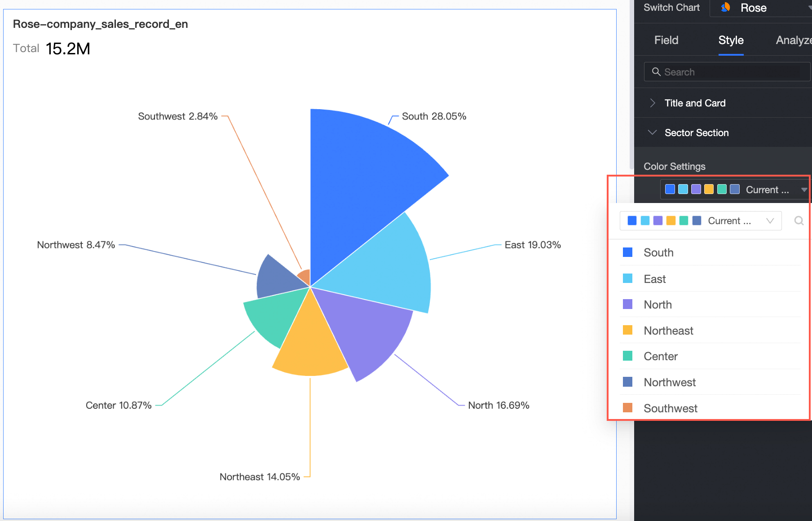Viewport: 812px width, 521px height.
Task: Open the Switch Chart Rose dropdown
Action: tap(761, 8)
